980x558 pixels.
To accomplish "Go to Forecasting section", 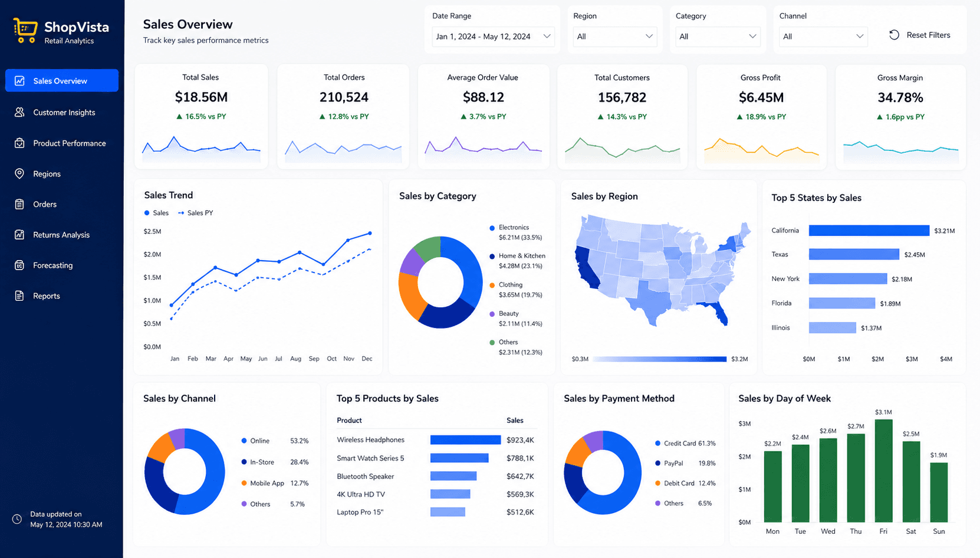I will (62, 265).
